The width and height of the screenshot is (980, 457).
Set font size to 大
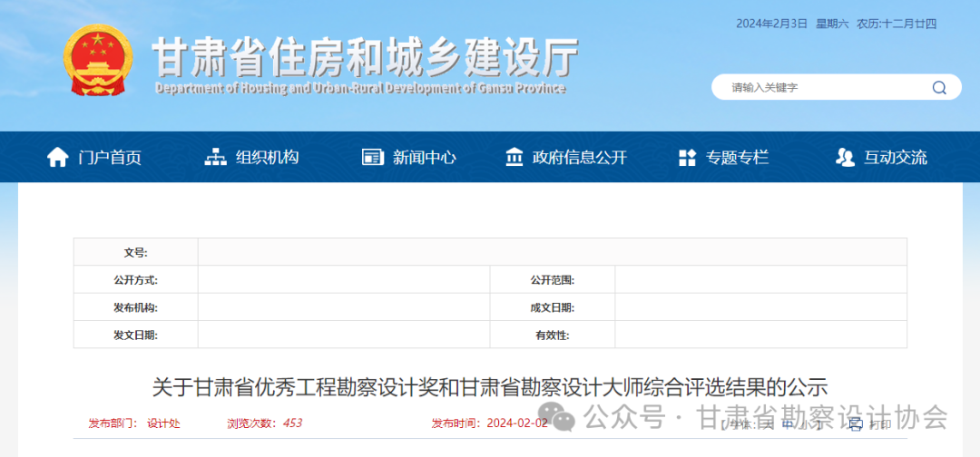(770, 423)
